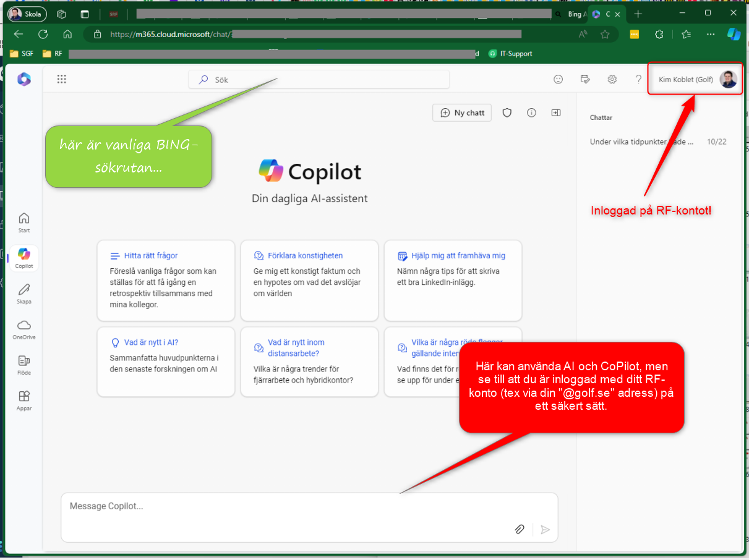Activate Read aloud in address bar
The image size is (749, 560).
click(x=583, y=34)
